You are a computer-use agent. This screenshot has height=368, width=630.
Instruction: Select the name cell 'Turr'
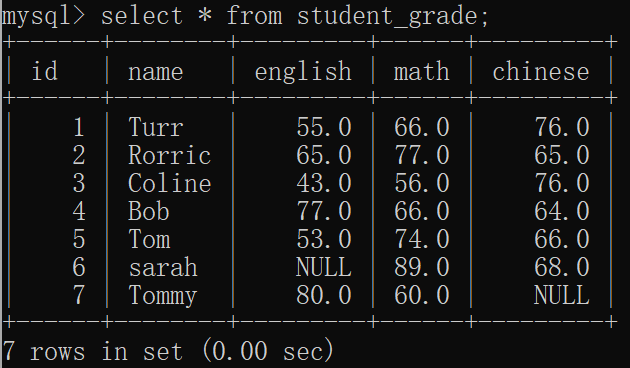coord(155,127)
